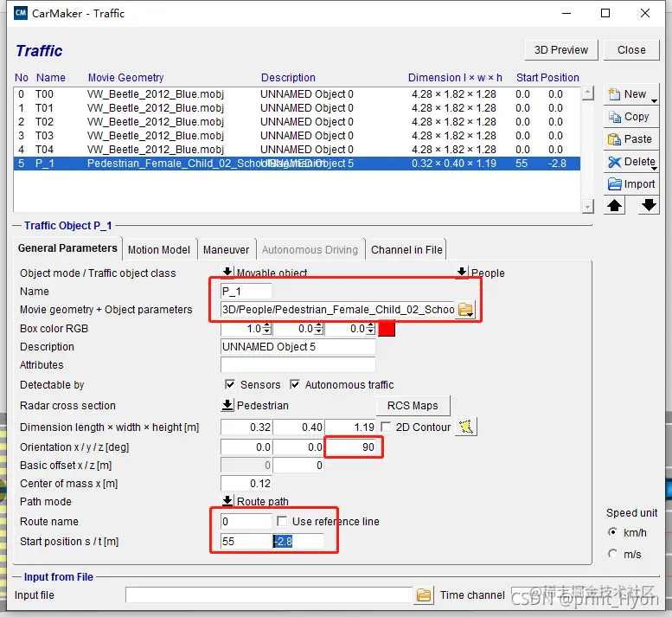This screenshot has width=672, height=617.
Task: Open the Movable object mode dropdown
Action: (x=227, y=272)
